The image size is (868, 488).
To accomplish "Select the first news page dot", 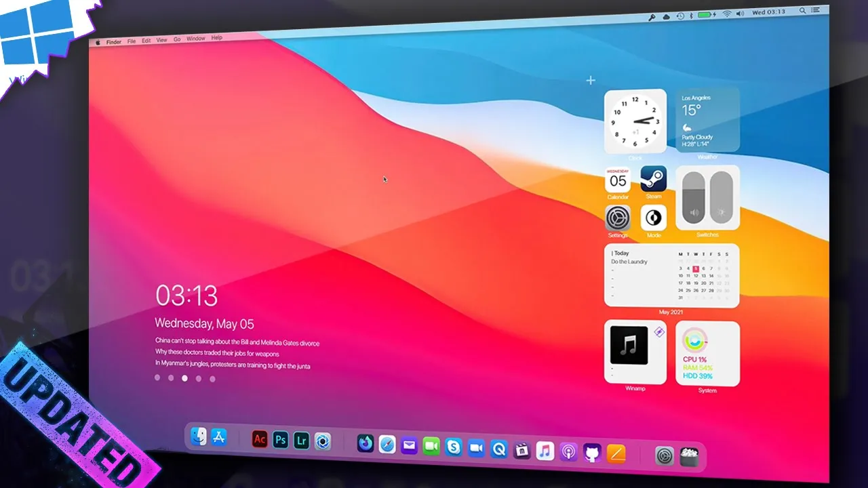I will [157, 378].
